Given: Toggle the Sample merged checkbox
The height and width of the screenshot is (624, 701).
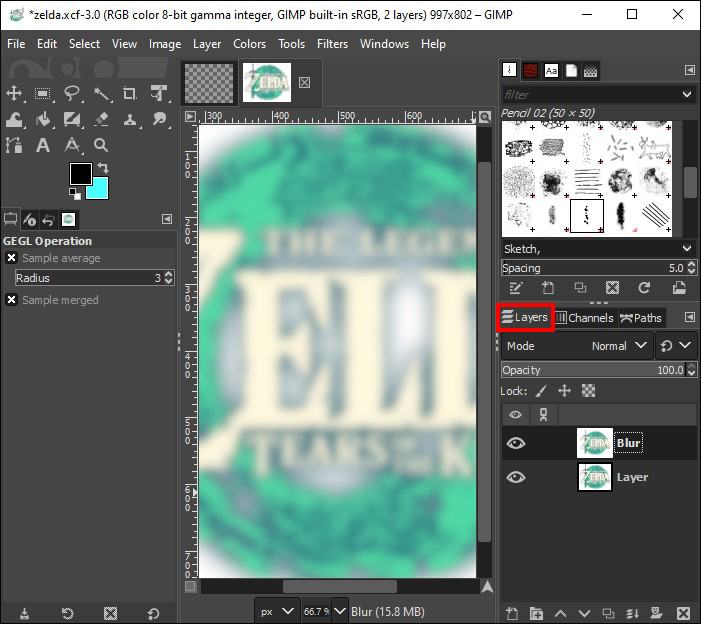Looking at the screenshot, I should [12, 299].
